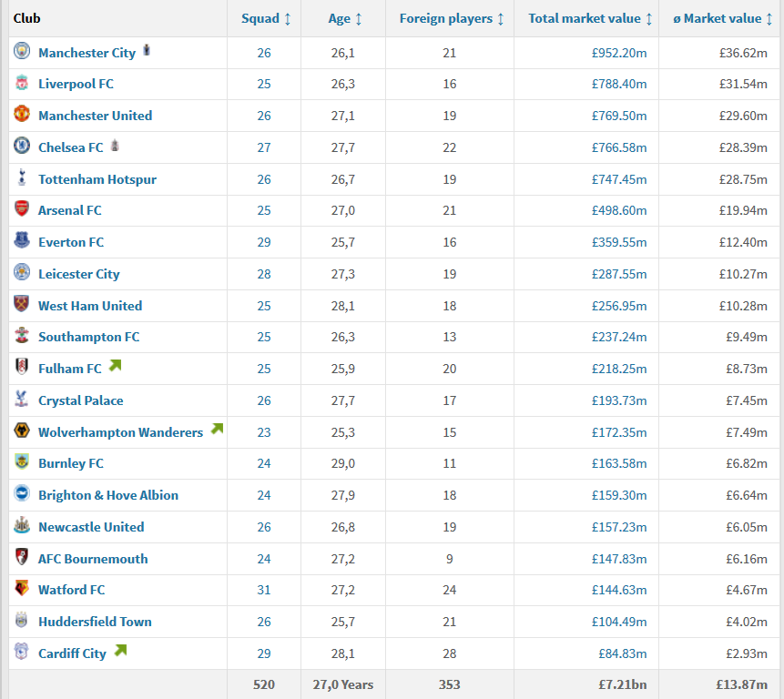Viewport: 784px width, 699px height.
Task: Open the Manchester City club link
Action: click(87, 53)
